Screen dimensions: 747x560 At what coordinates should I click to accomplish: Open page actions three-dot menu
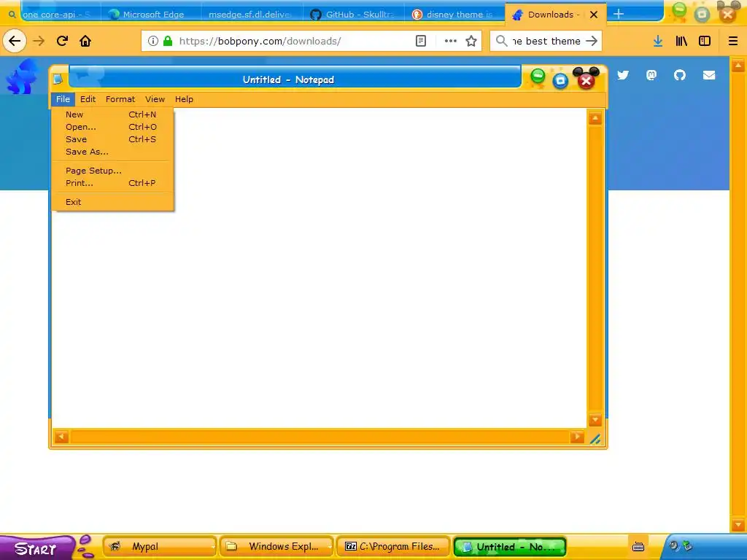click(450, 41)
